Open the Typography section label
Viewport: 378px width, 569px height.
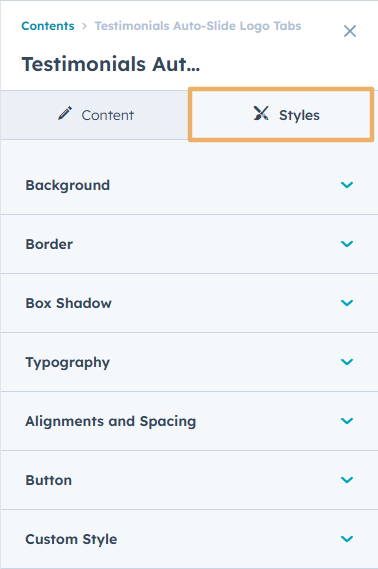[67, 363]
